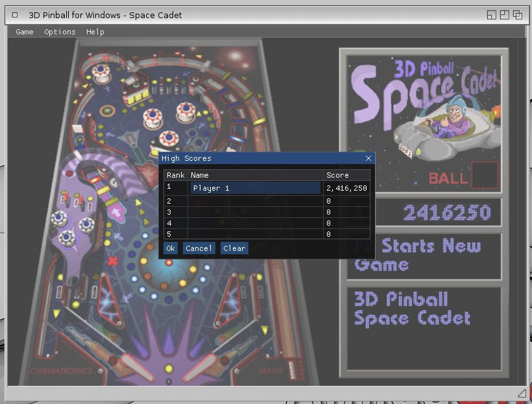
Task: Click the ball plunger spring
Action: point(292,370)
